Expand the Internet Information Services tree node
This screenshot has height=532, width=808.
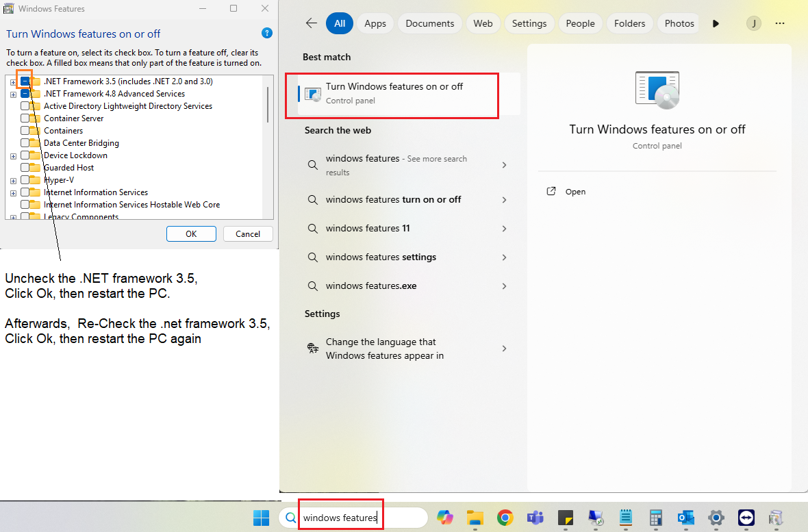click(x=13, y=193)
